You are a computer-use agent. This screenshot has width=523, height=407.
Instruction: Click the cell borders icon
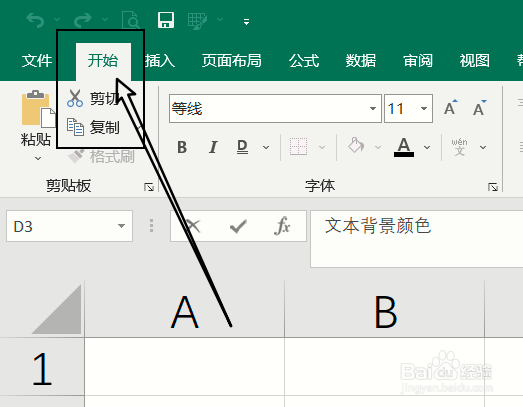point(299,146)
